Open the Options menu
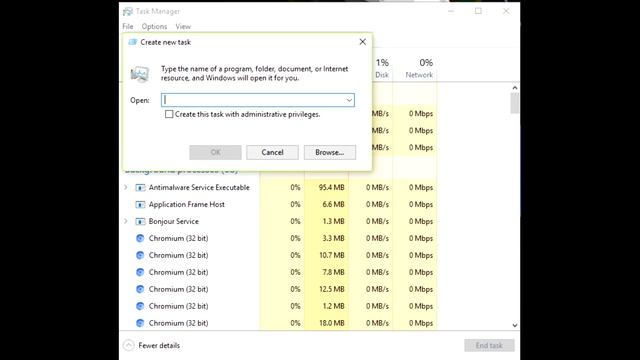 [x=154, y=27]
